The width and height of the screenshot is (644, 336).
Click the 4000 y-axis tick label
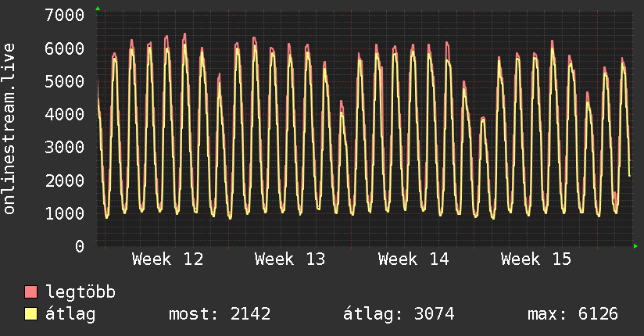click(x=65, y=115)
